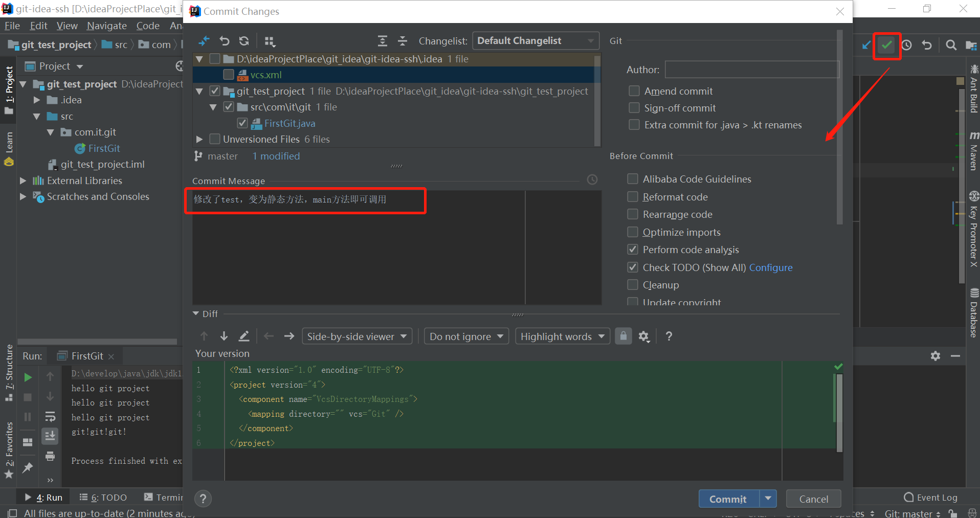This screenshot has width=980, height=518.
Task: Open Diff settings gear icon
Action: (x=644, y=336)
